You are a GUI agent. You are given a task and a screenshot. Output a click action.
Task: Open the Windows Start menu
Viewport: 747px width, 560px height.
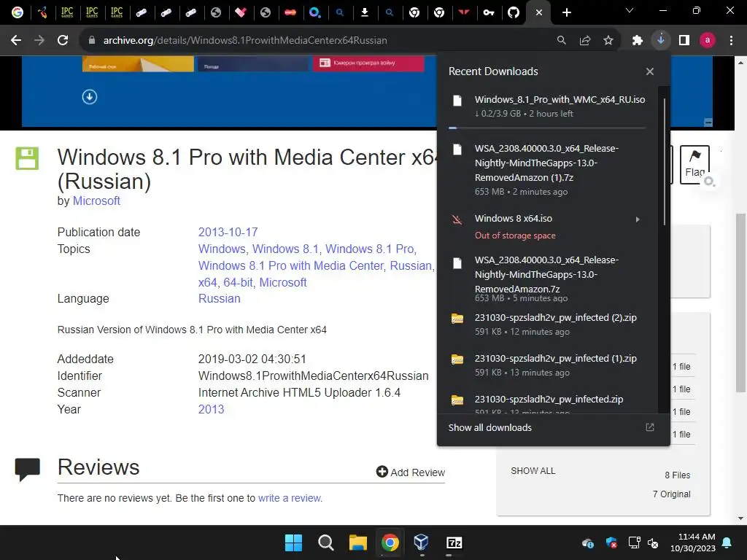click(293, 542)
